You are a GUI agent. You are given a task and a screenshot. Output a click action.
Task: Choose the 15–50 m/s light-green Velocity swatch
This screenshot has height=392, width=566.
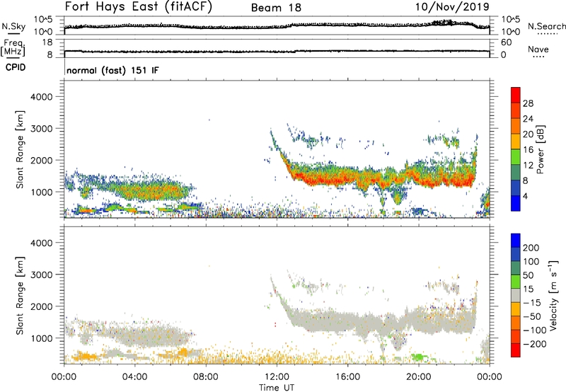click(x=516, y=282)
